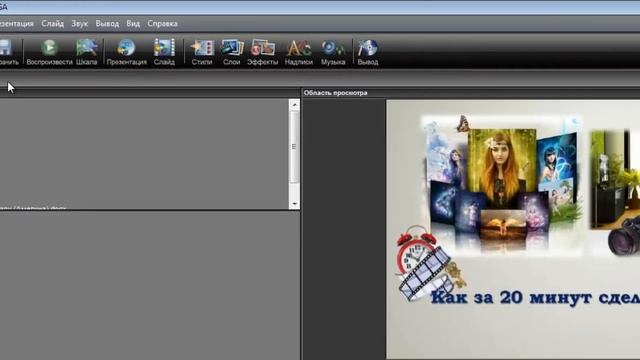
Task: Click the 'Как за 20 минут' caption text
Action: coord(511,297)
